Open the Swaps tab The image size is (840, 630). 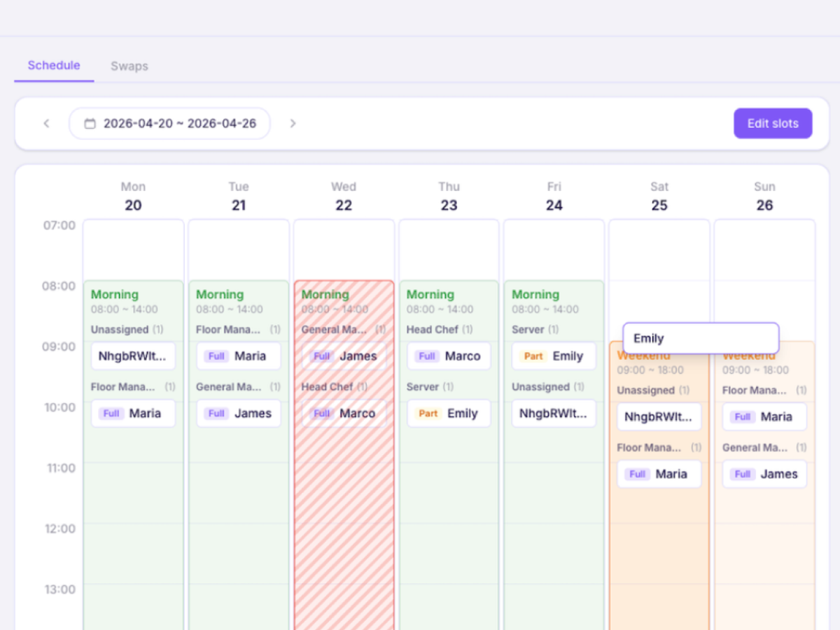click(129, 66)
